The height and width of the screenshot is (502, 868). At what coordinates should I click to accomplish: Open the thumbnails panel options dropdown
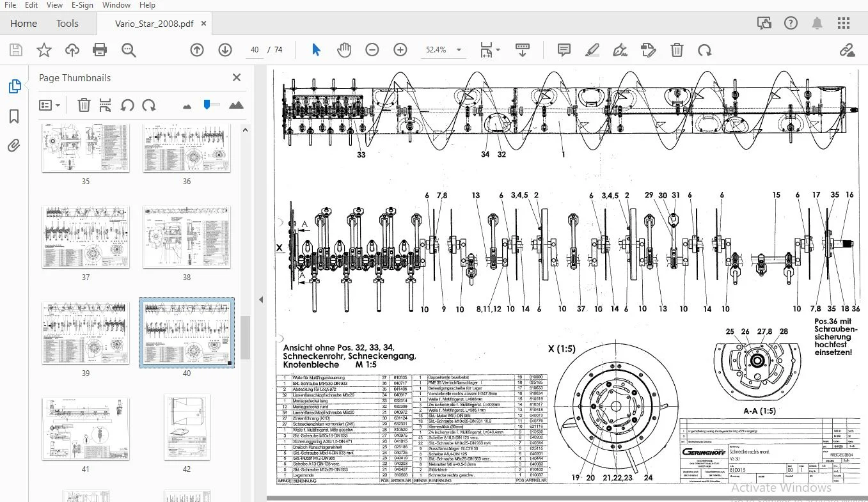click(49, 105)
